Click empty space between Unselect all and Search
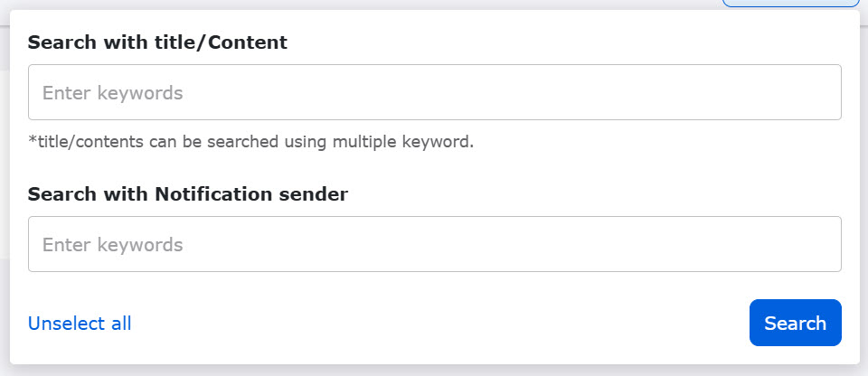868x376 pixels. tap(434, 324)
